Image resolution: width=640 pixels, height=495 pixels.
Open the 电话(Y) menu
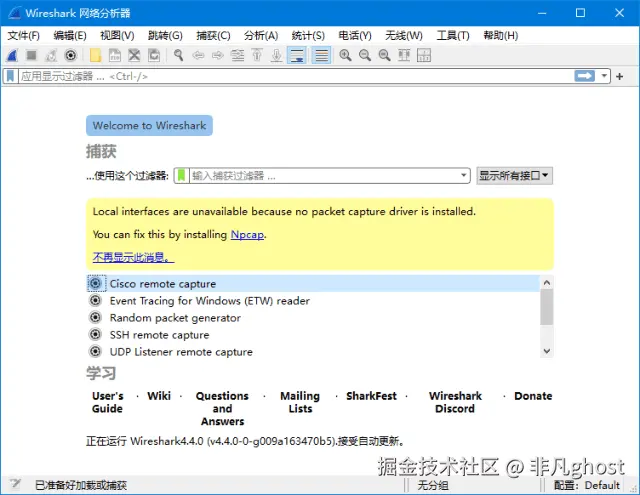pyautogui.click(x=355, y=36)
